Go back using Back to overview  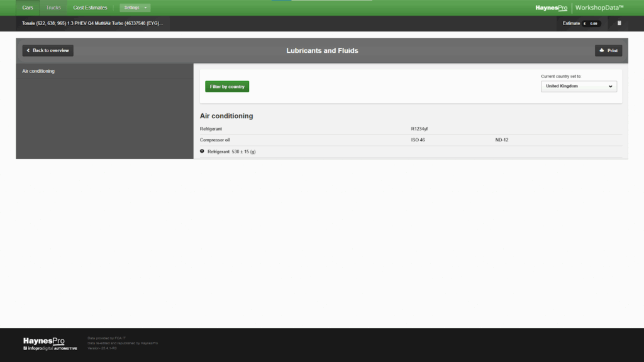tap(48, 50)
